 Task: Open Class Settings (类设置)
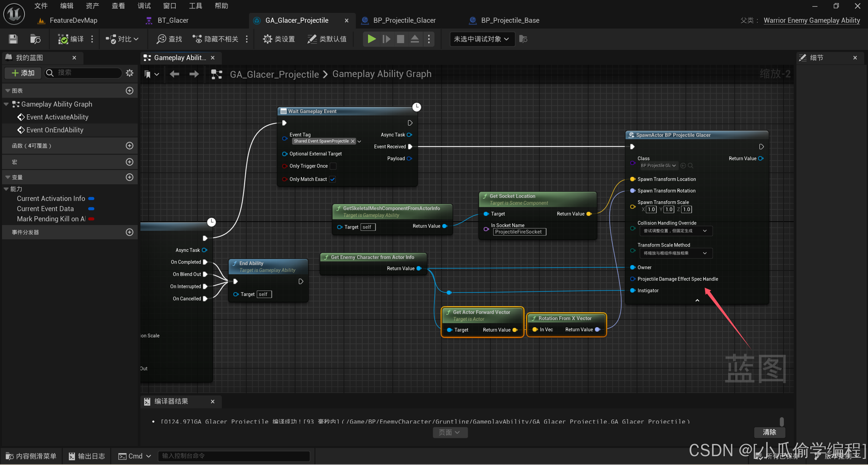coord(279,39)
